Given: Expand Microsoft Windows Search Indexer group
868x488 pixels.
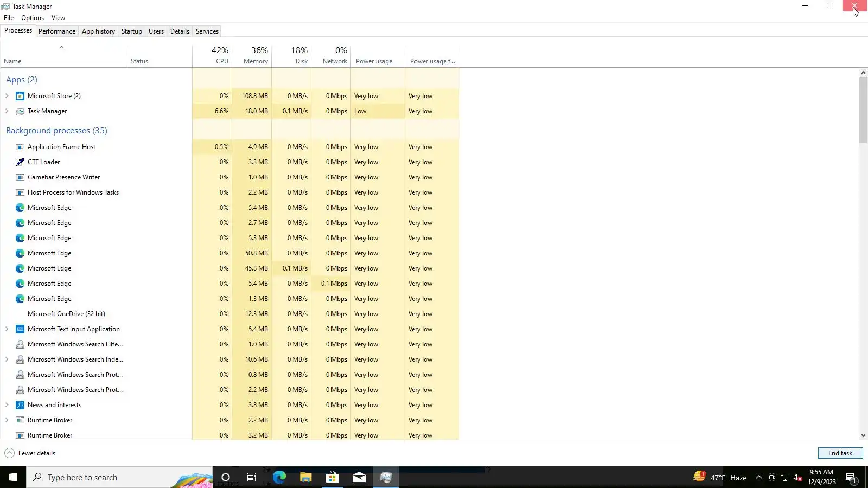Looking at the screenshot, I should pos(7,359).
